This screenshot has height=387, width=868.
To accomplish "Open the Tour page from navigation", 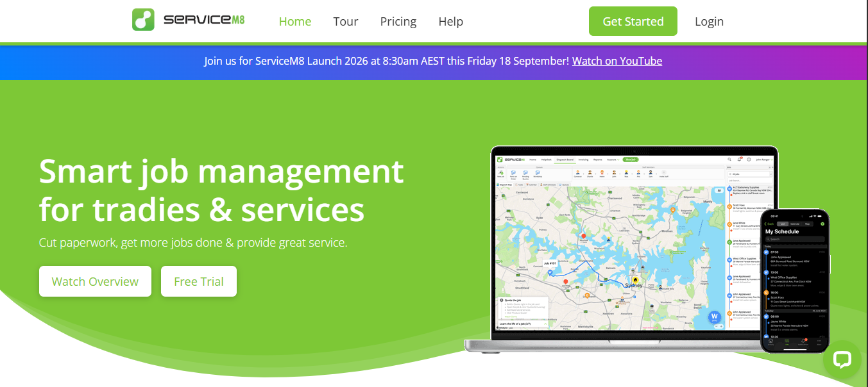I will (346, 21).
